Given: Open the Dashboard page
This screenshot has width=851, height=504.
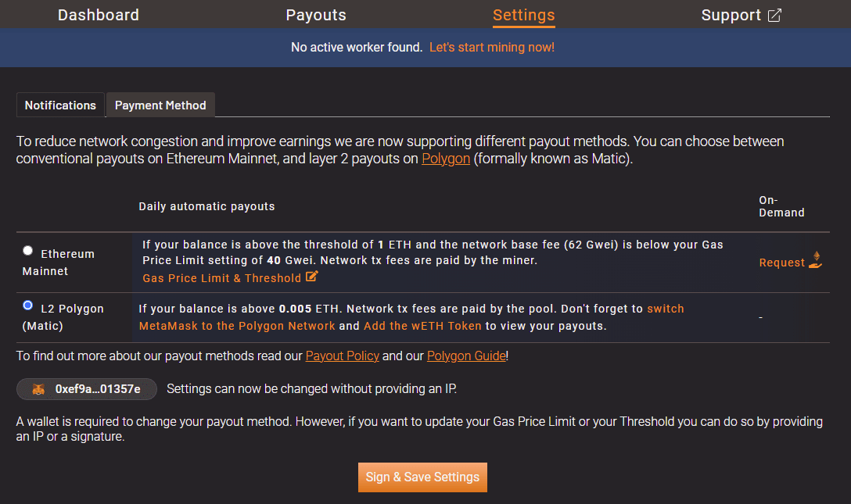Looking at the screenshot, I should 98,14.
